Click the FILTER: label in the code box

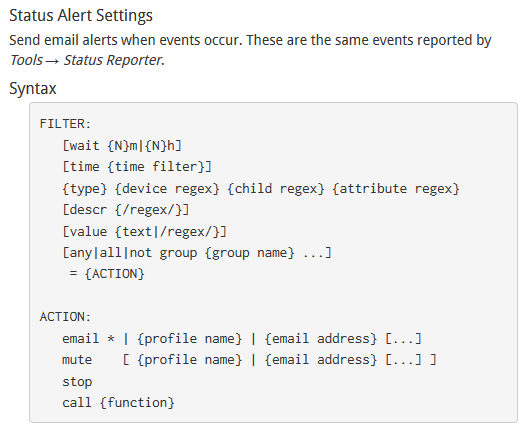pos(65,124)
